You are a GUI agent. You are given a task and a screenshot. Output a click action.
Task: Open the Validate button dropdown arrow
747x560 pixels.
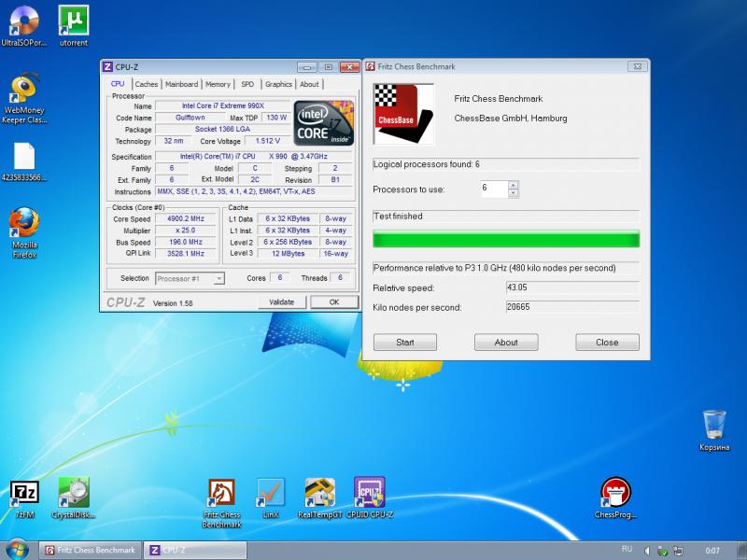[x=281, y=302]
